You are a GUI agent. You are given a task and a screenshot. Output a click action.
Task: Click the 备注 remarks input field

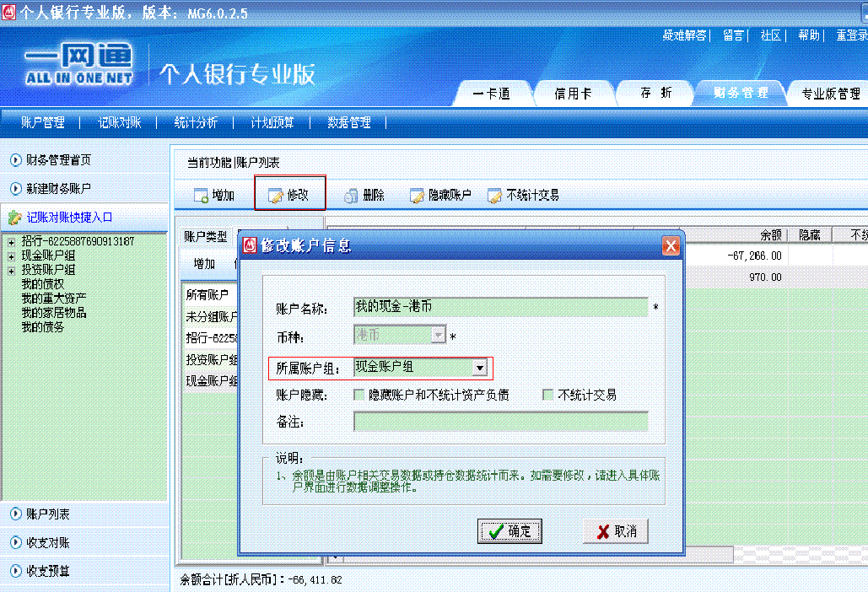click(500, 422)
